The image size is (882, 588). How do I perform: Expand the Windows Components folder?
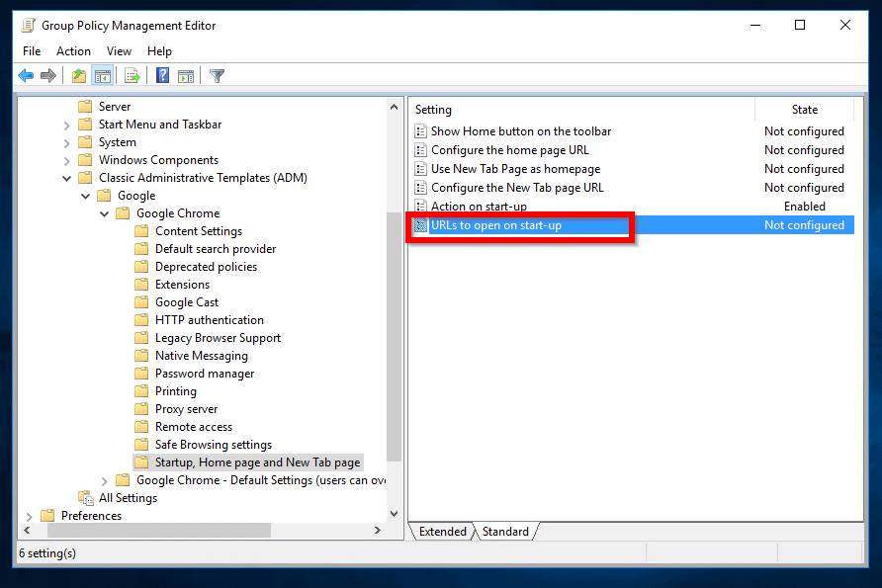pos(67,160)
